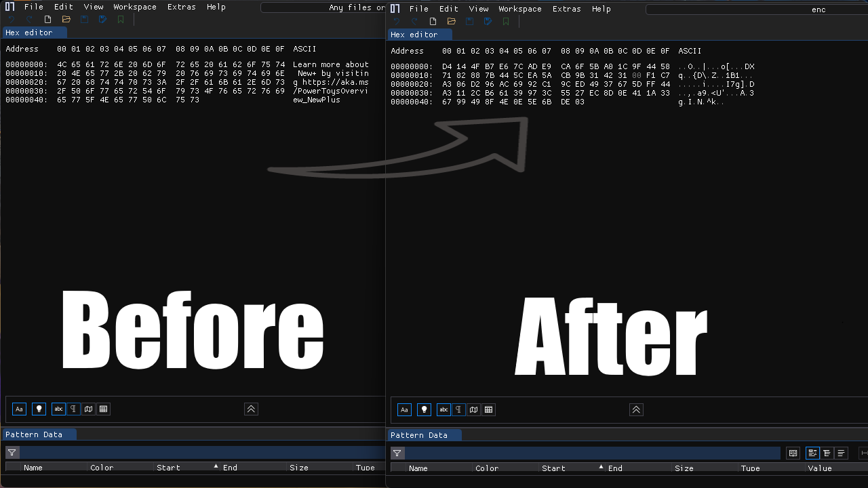
Task: Click ASCII text 'Learn more about' in left editor
Action: click(331, 65)
